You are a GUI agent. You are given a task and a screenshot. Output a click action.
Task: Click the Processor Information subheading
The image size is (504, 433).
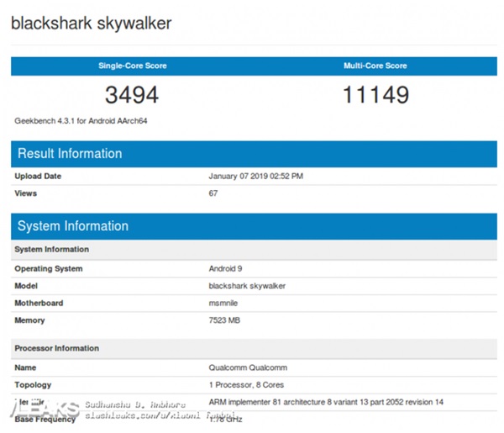click(x=254, y=348)
